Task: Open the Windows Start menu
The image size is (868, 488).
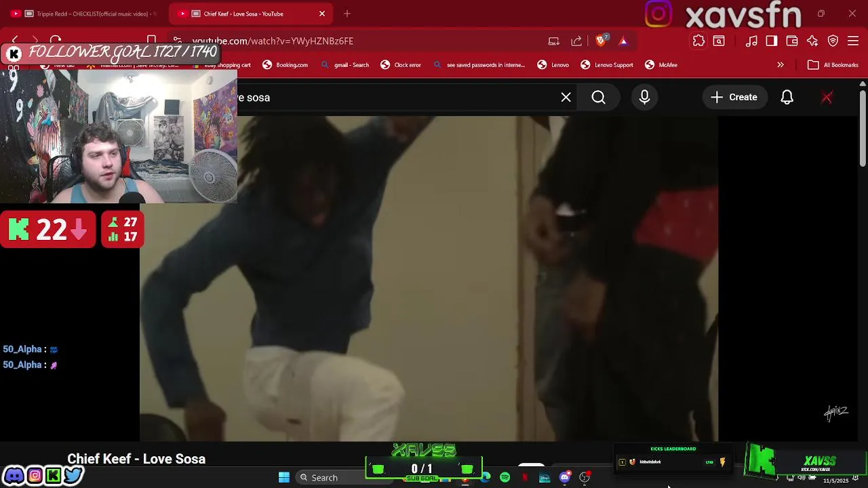Action: coord(284,478)
